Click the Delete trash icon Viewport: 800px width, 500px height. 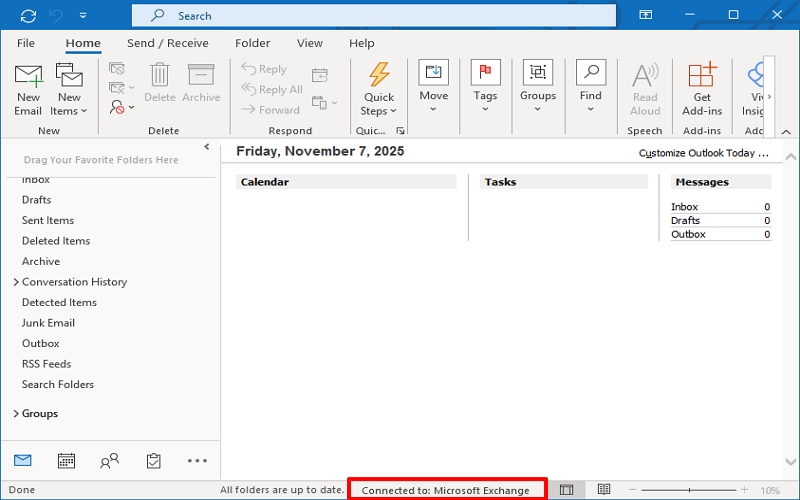pos(160,83)
